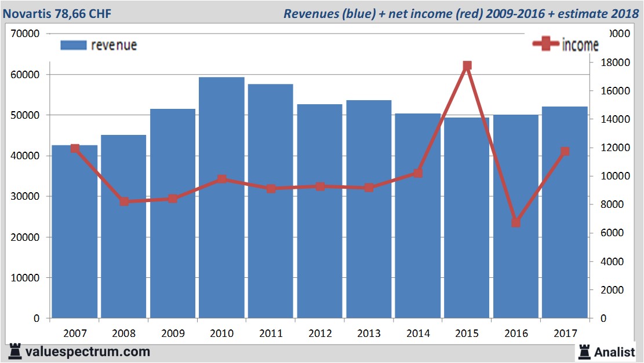
Task: Select the 2016 income data point
Action: [x=516, y=222]
